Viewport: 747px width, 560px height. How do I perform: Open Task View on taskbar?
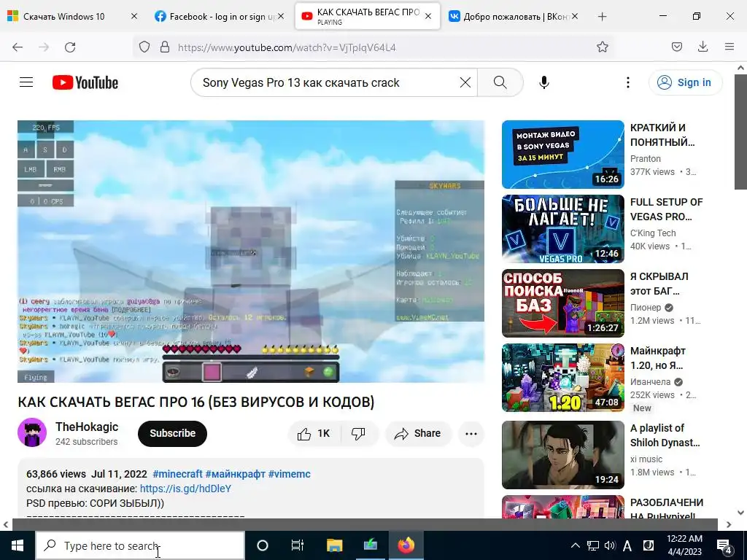(298, 545)
